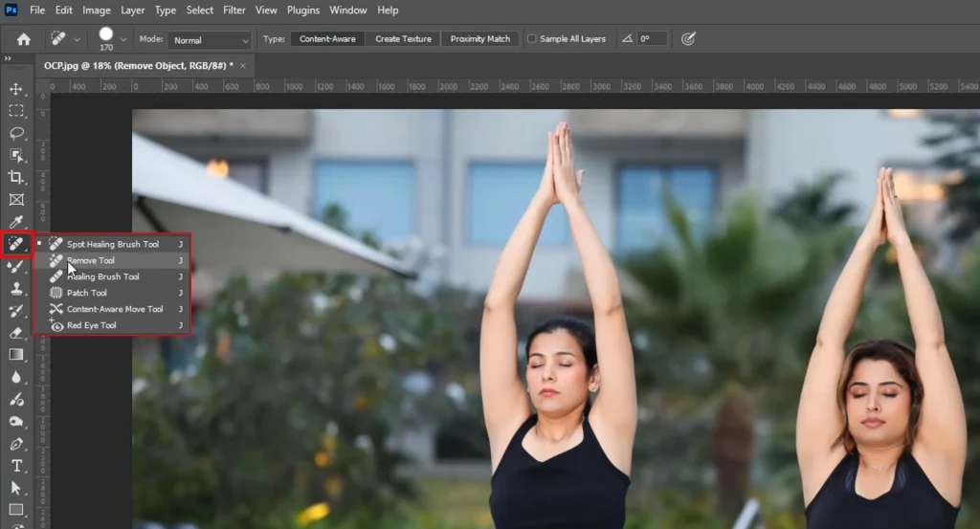Select the Frame tool
Image resolution: width=980 pixels, height=529 pixels.
[x=16, y=200]
